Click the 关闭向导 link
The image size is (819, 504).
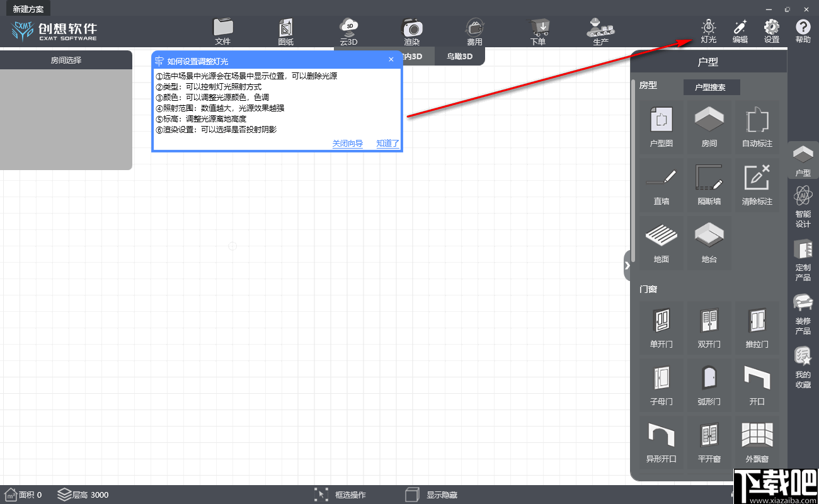(348, 144)
